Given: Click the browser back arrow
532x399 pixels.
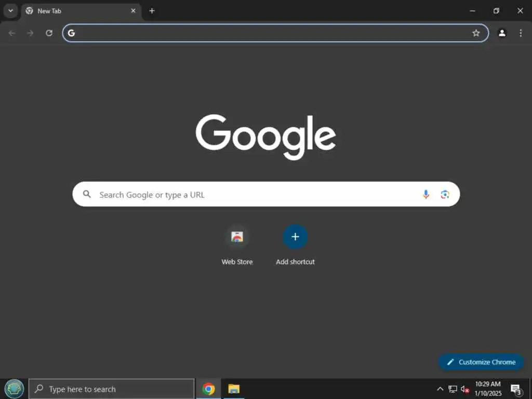Looking at the screenshot, I should (12, 33).
